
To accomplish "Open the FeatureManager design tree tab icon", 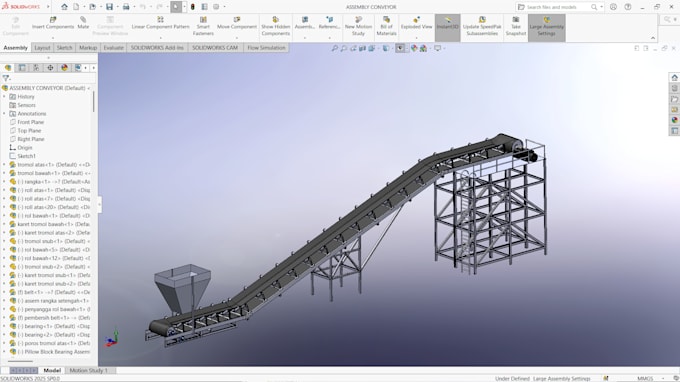I will click(x=8, y=68).
